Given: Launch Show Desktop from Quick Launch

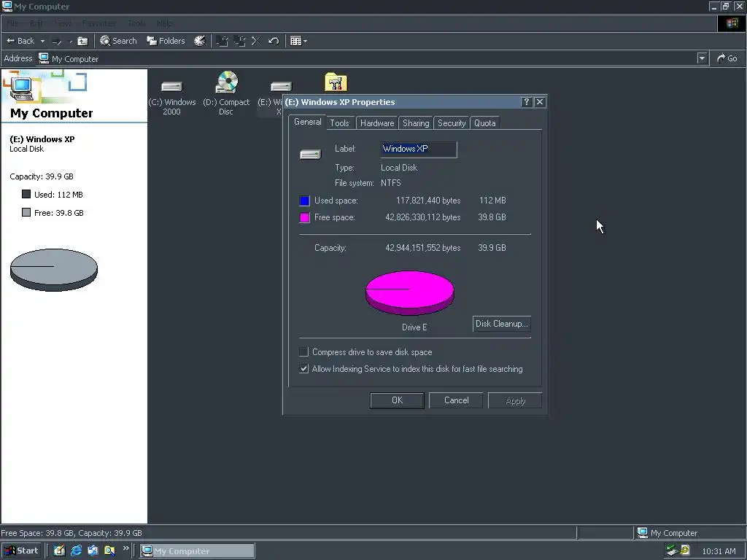Looking at the screenshot, I should coord(59,551).
